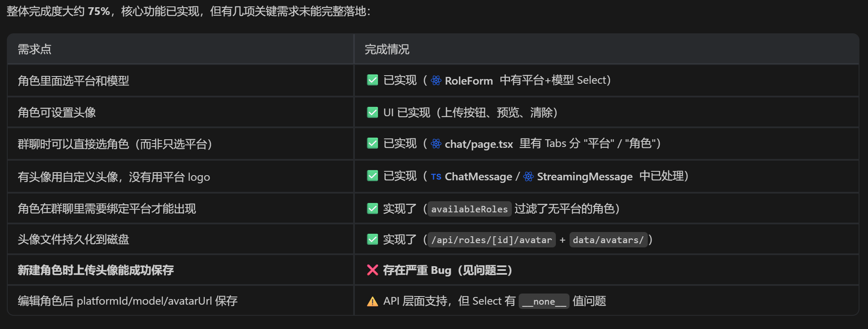The height and width of the screenshot is (329, 868).
Task: Click green check in 头像文件持久化到磁盘 row
Action: pos(372,239)
